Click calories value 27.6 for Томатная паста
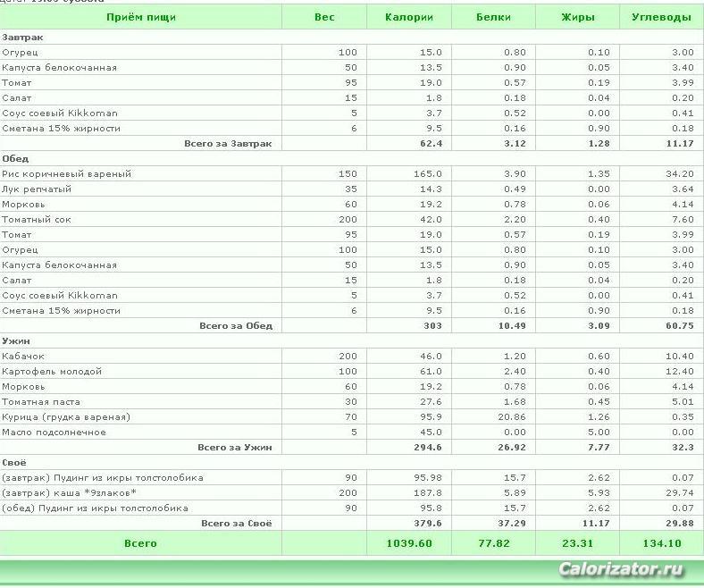The width and height of the screenshot is (704, 588). coord(431,402)
